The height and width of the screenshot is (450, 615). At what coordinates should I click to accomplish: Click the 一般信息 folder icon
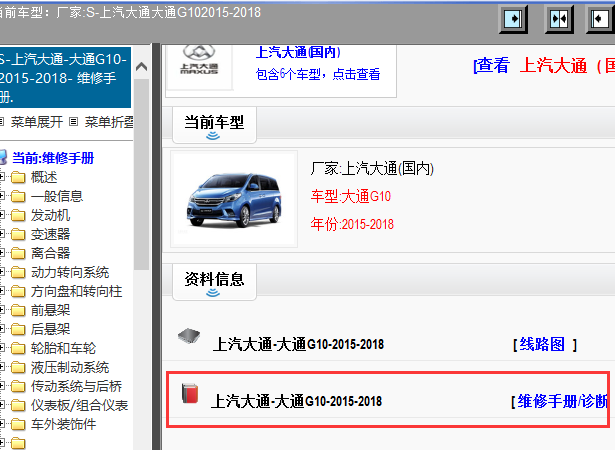(18, 196)
